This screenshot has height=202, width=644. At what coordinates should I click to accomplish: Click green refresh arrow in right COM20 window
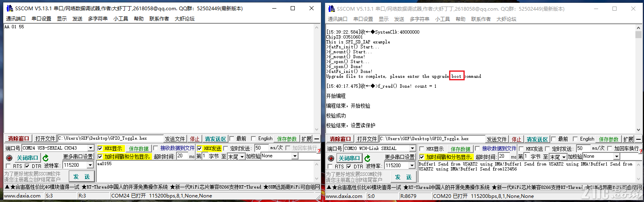[367, 158]
